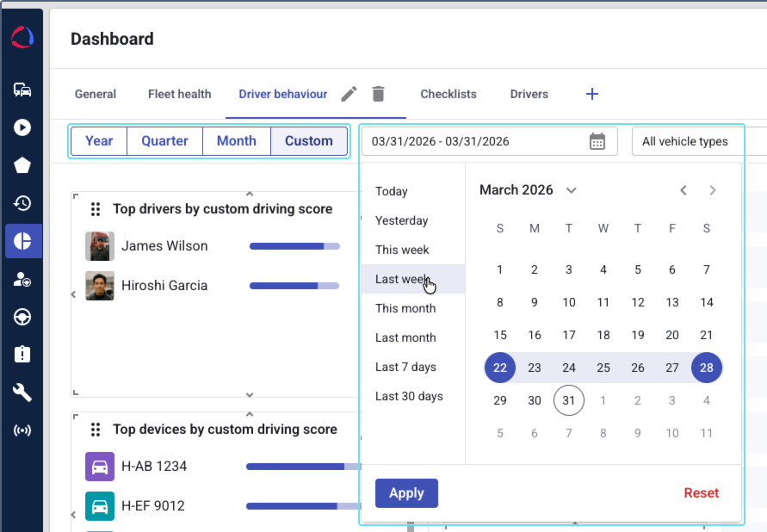Choose the Month period toggle
This screenshot has width=767, height=532.
click(x=237, y=141)
